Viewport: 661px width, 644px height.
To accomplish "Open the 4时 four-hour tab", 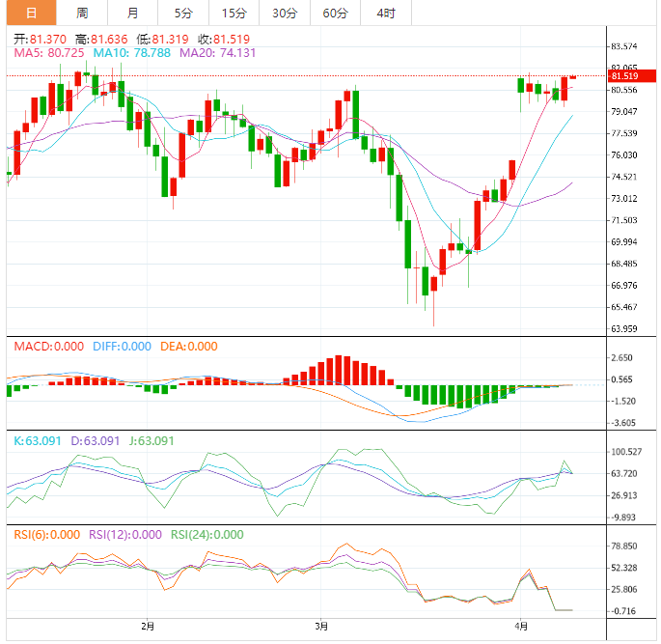I will click(385, 13).
